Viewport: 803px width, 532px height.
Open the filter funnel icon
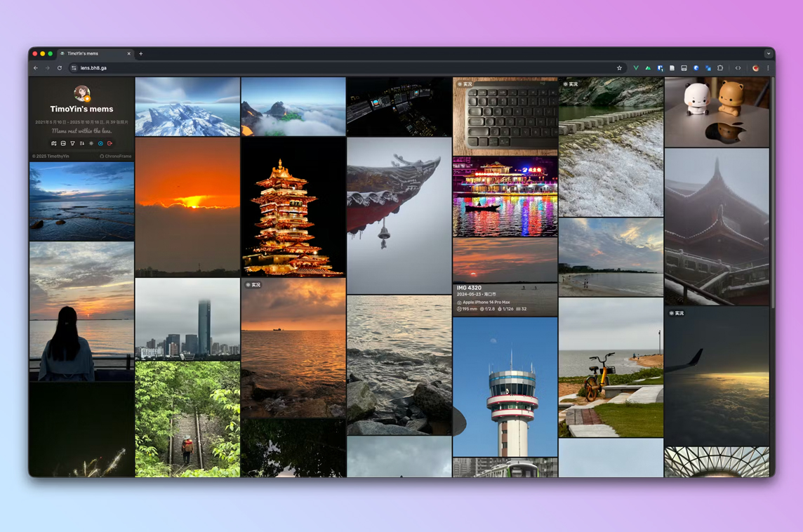click(72, 143)
